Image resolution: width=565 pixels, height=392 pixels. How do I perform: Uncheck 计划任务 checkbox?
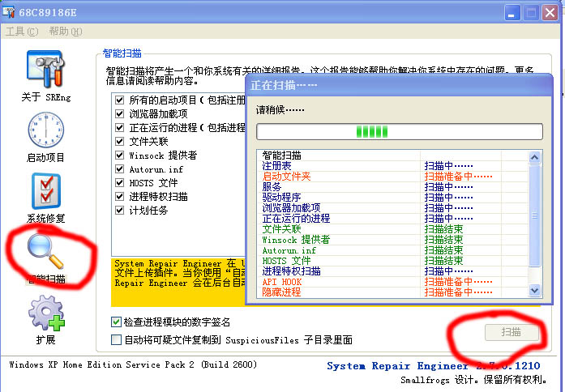point(119,210)
